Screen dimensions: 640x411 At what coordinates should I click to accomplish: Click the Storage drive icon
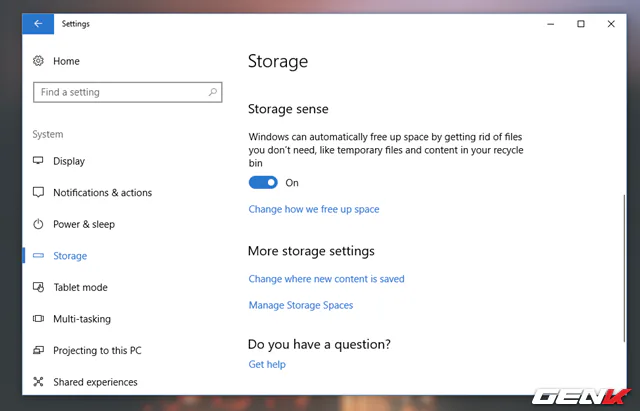tap(38, 255)
